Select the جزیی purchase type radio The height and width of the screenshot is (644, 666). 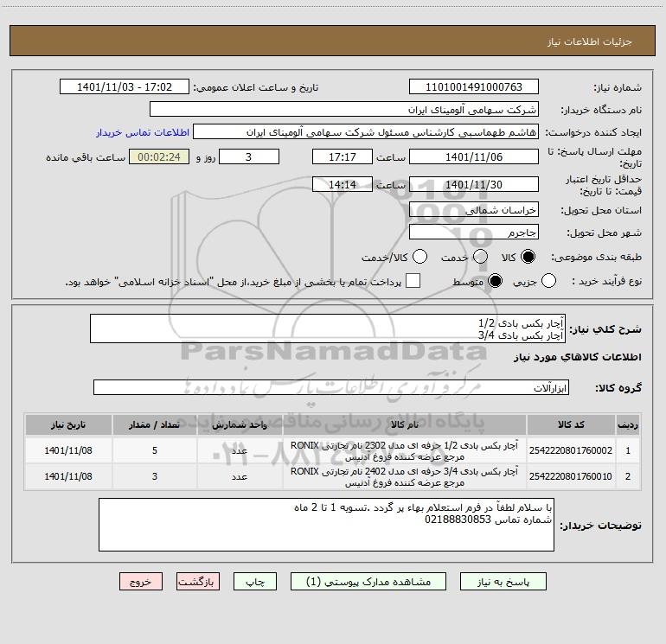coord(548,281)
